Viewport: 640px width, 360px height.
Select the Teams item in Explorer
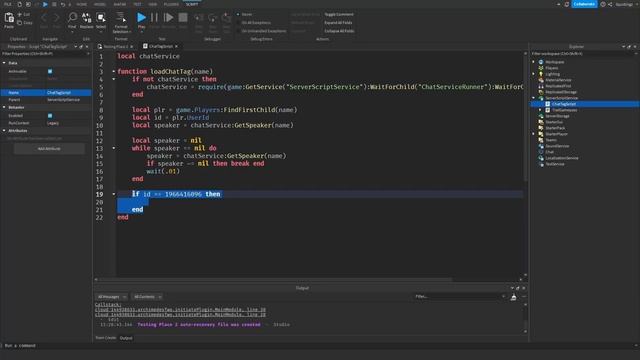(x=551, y=140)
